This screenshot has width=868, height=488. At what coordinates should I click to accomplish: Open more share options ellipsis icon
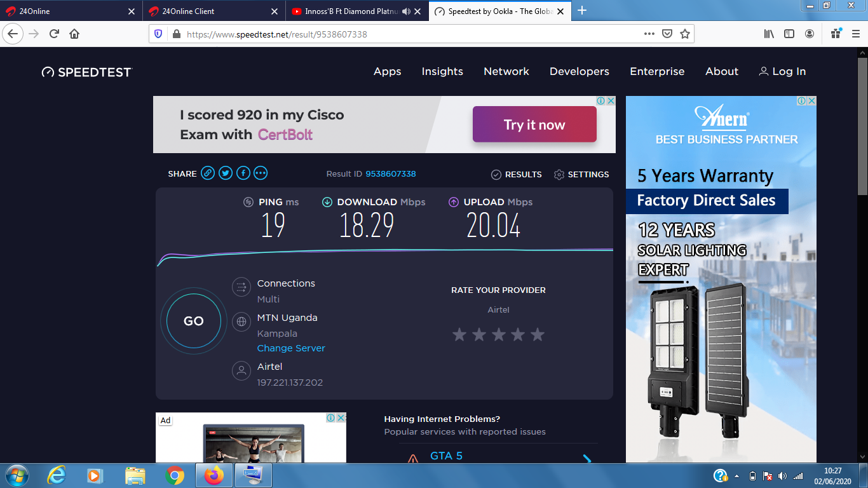[x=261, y=173]
